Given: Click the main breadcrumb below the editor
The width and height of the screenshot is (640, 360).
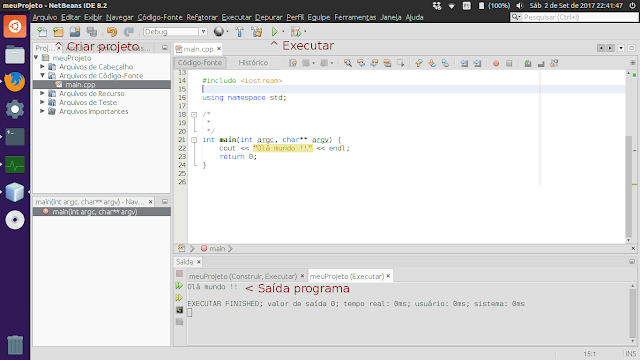Looking at the screenshot, I should click(217, 249).
